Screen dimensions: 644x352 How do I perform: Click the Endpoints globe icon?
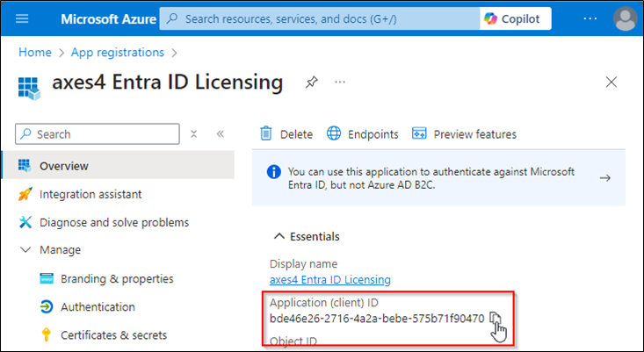point(334,133)
